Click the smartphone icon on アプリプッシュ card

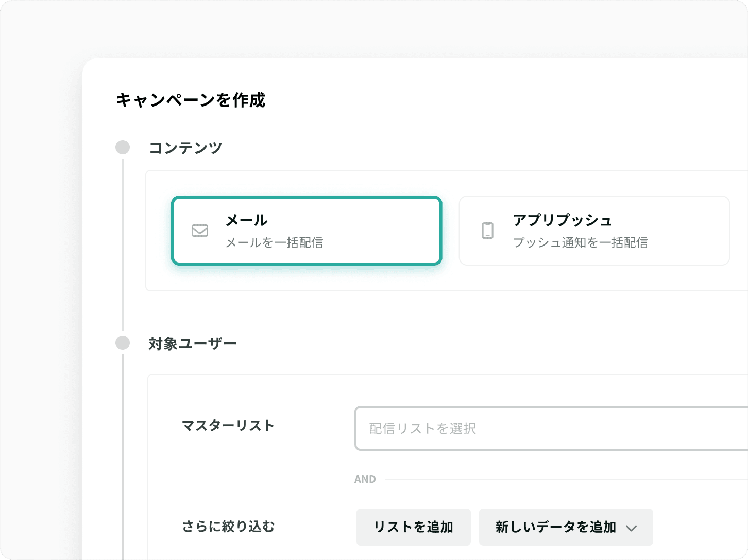coord(487,231)
